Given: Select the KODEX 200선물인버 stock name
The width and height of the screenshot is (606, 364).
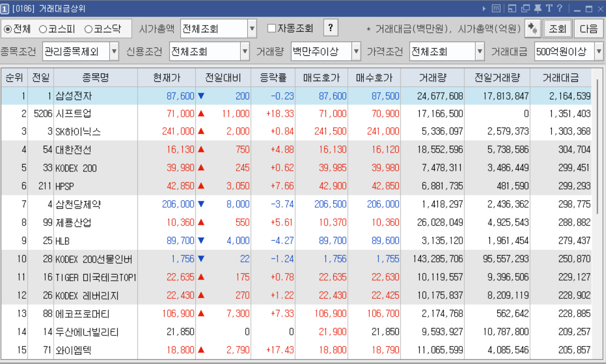Looking at the screenshot, I should click(94, 259).
